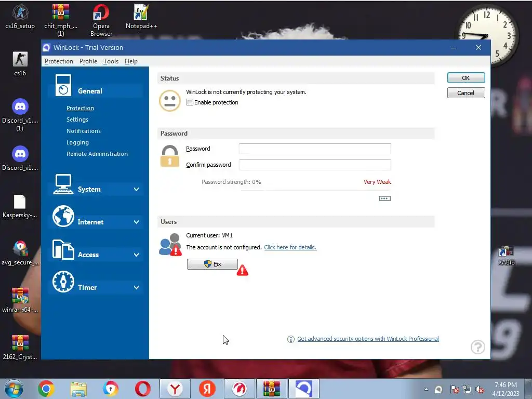
Task: Select avg_secure installer desktop icon
Action: click(x=20, y=253)
